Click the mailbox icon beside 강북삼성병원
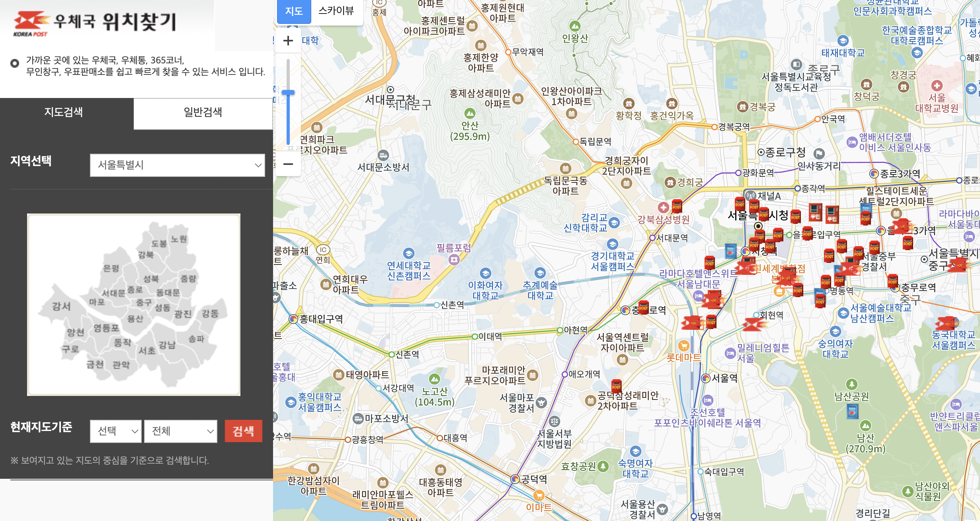980x521 pixels. tap(677, 206)
